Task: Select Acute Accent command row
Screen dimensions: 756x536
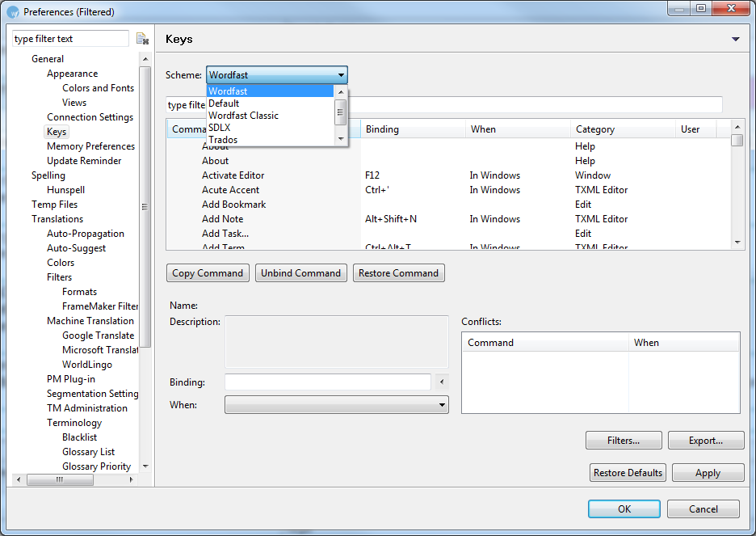Action: 448,190
